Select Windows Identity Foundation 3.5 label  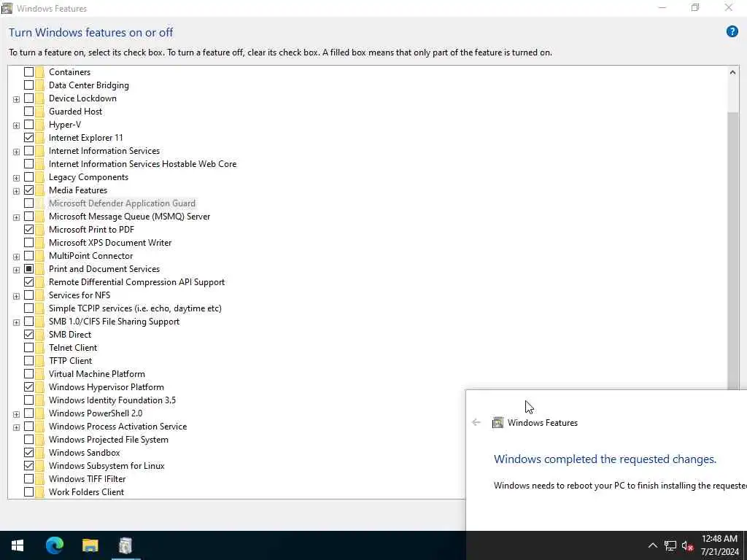coord(112,400)
